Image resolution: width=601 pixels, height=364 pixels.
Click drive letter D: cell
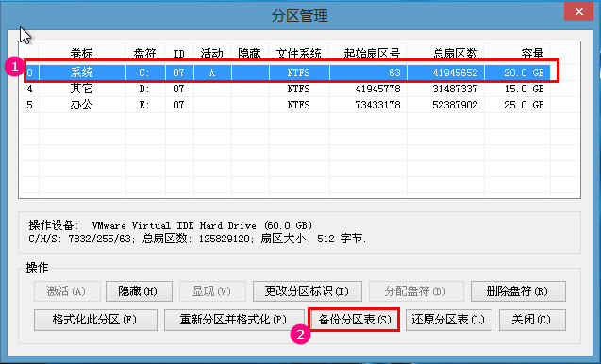click(x=144, y=89)
